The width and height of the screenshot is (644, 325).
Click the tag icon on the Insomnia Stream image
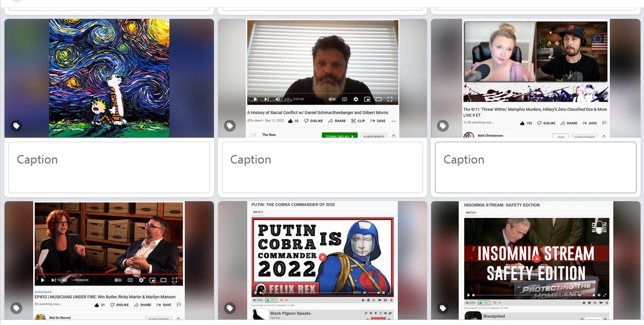(x=443, y=308)
